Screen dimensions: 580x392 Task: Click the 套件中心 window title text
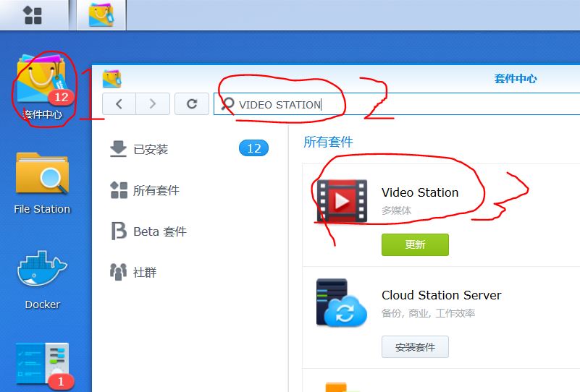[516, 78]
